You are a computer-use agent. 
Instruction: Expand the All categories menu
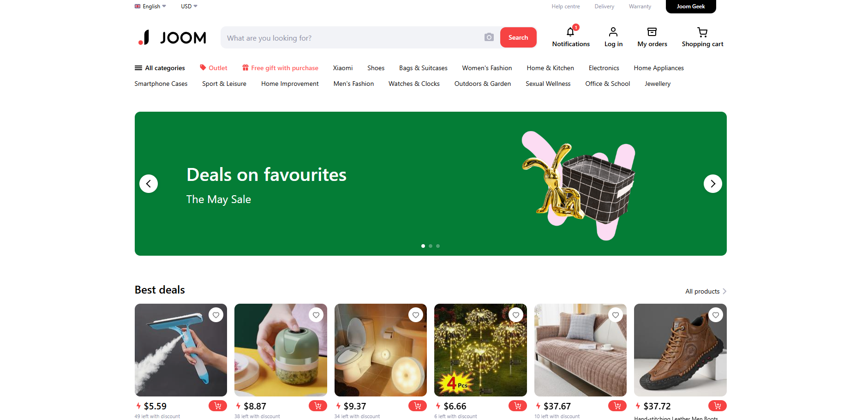(x=160, y=68)
